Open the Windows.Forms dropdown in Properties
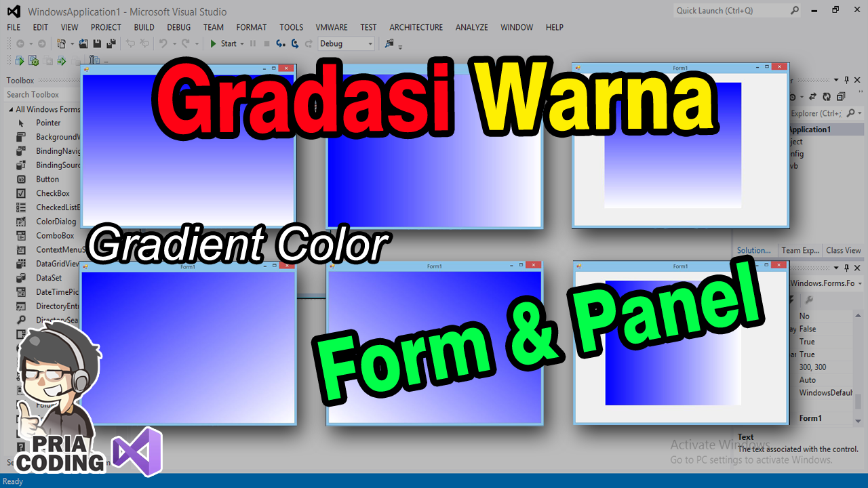 coord(842,283)
